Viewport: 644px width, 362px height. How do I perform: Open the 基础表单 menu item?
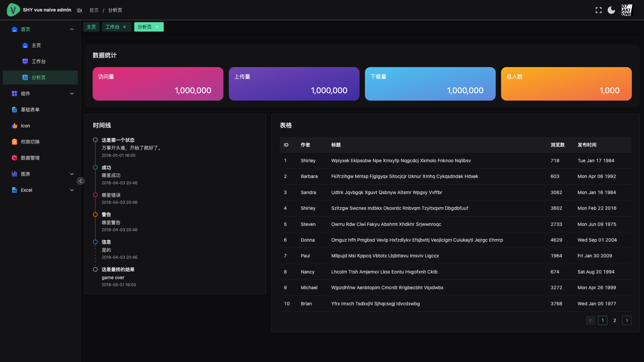[40, 110]
